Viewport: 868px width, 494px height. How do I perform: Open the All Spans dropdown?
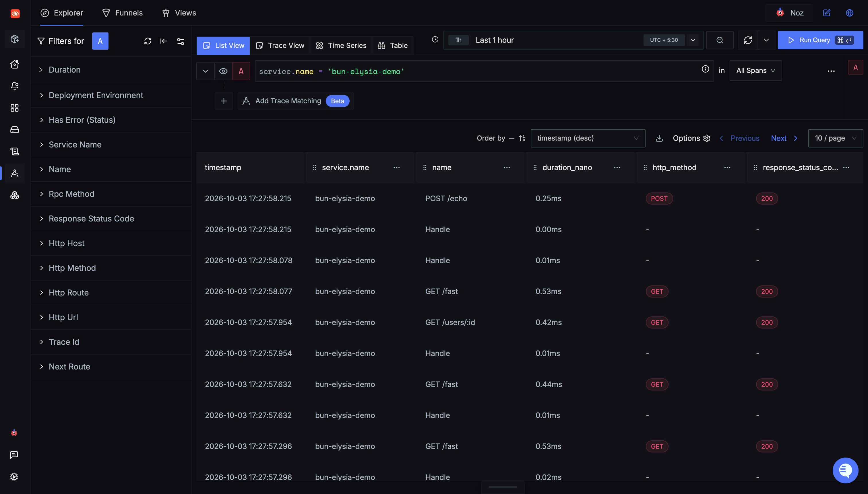coord(756,71)
